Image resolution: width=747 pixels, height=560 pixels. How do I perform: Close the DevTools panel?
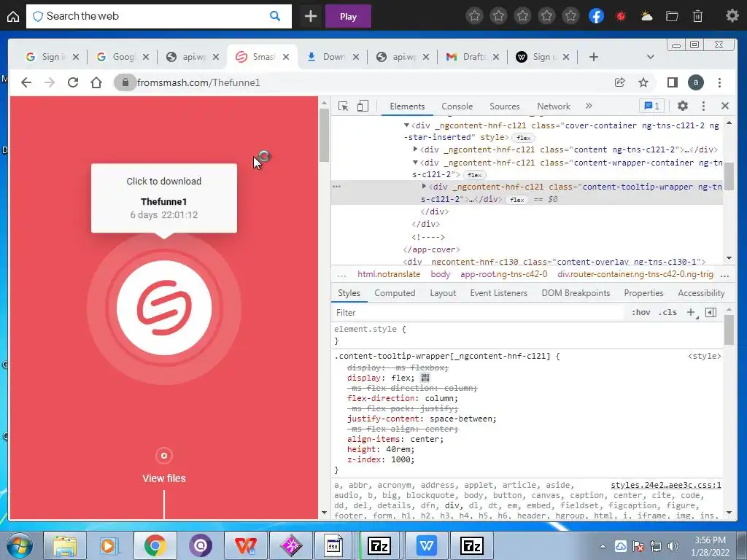click(x=725, y=106)
